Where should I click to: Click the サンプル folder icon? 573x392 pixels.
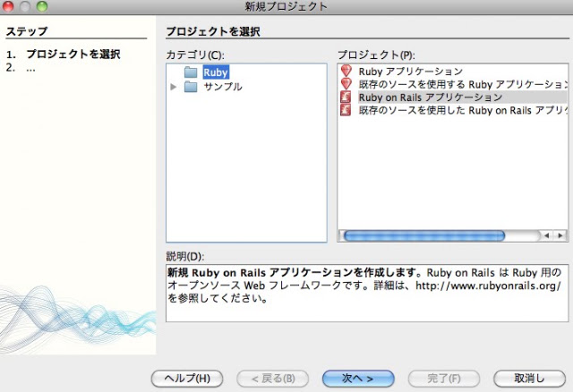[191, 87]
